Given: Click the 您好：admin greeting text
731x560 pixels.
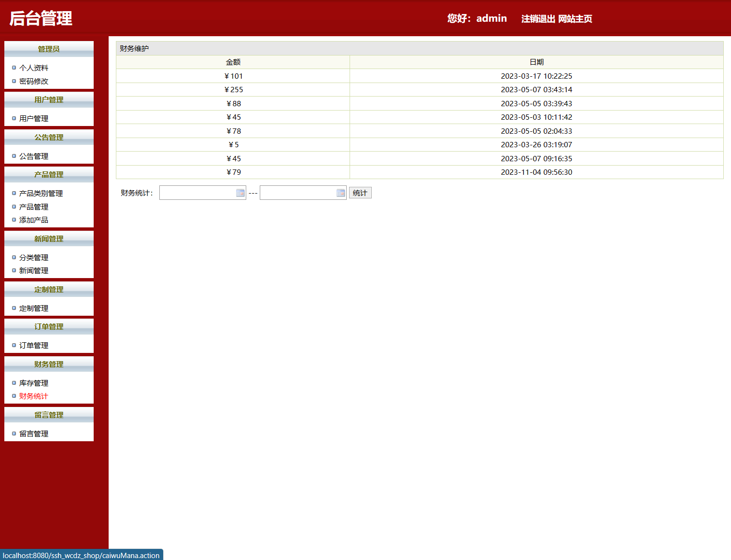Looking at the screenshot, I should [x=477, y=18].
